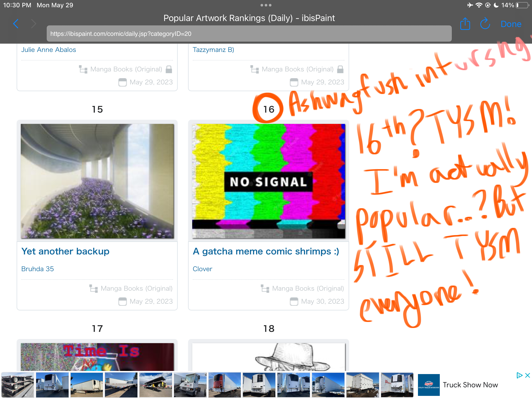The height and width of the screenshot is (399, 532).
Task: View artist Clover profile
Action: [202, 269]
